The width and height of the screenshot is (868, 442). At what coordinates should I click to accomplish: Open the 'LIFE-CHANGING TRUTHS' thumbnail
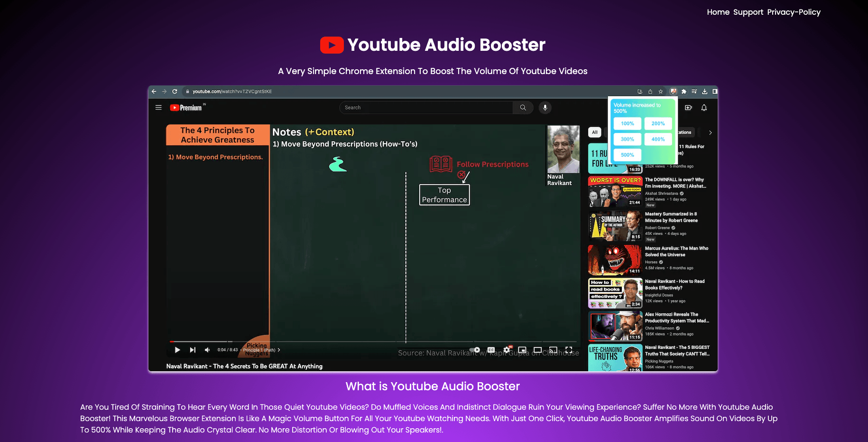[615, 357]
